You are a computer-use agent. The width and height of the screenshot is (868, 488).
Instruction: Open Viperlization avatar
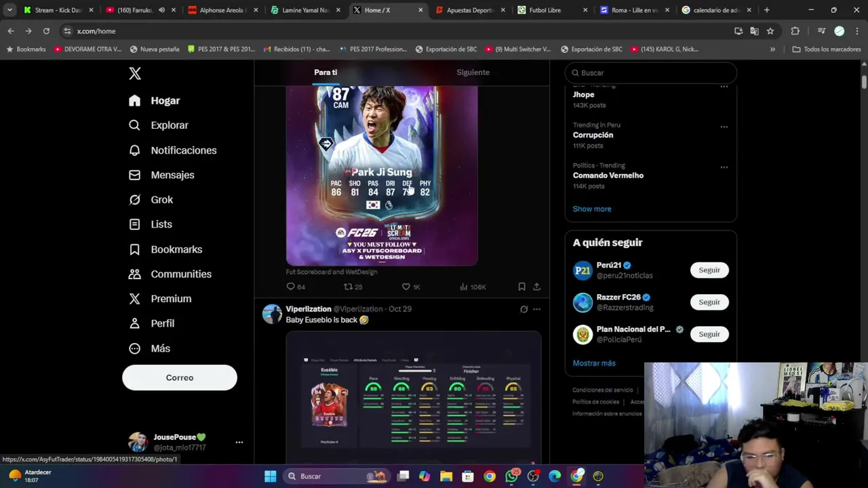pos(272,314)
